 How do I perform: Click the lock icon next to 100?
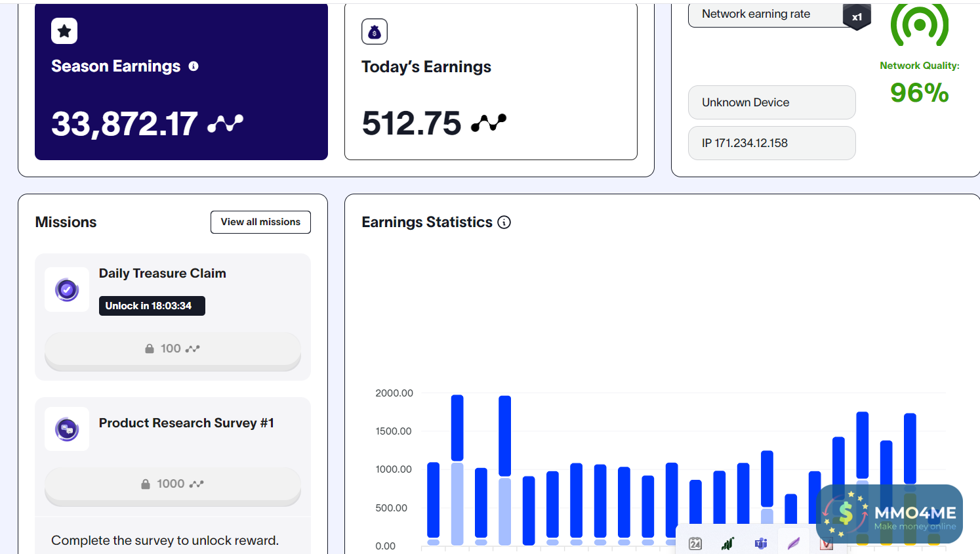pyautogui.click(x=150, y=349)
